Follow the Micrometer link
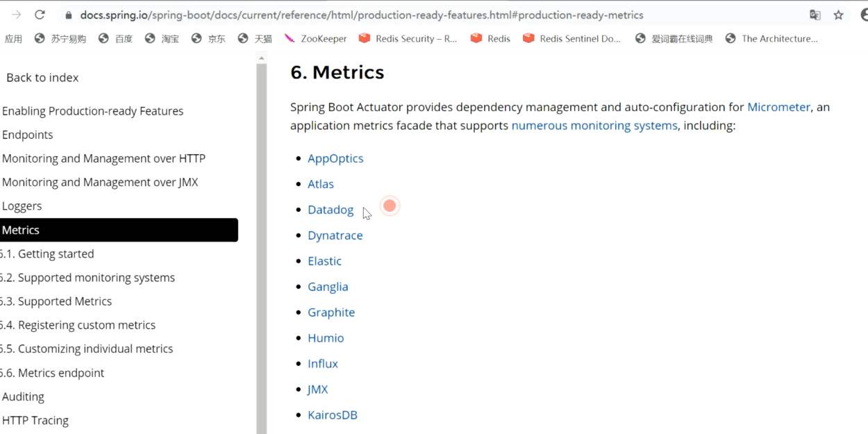Viewport: 868px width, 434px height. tap(778, 107)
